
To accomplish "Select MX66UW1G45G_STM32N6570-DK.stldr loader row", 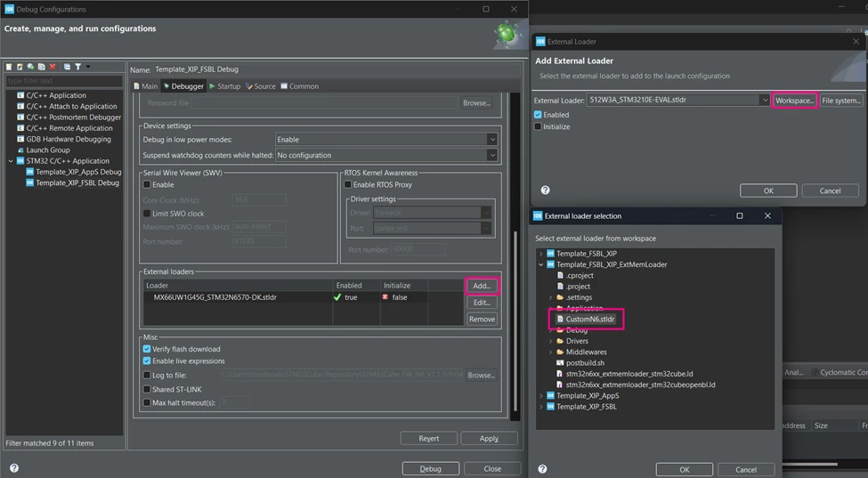I will (304, 297).
